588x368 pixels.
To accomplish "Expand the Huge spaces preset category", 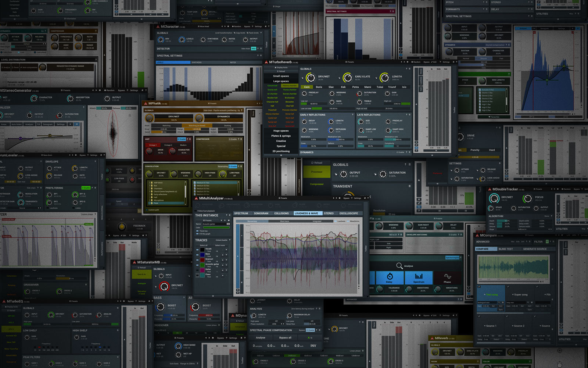I will tap(281, 131).
